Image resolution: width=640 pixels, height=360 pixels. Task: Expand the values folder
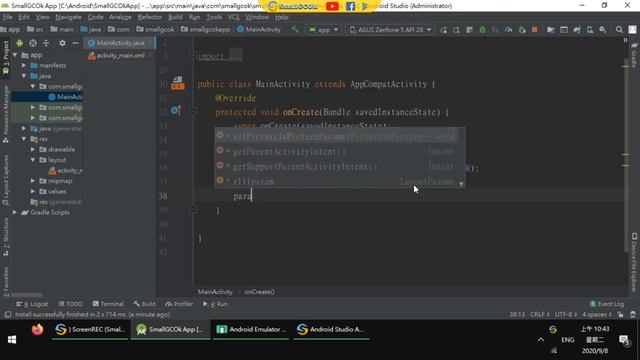pos(33,191)
